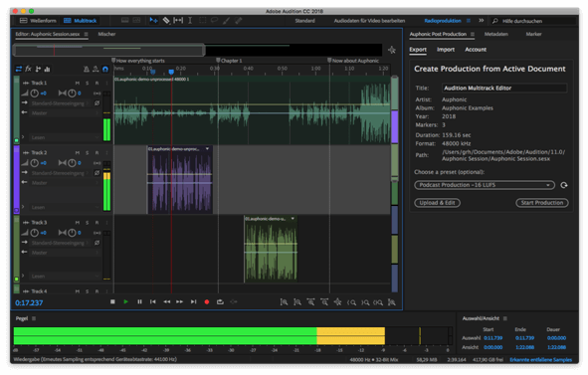The height and width of the screenshot is (375, 588).
Task: Click the red Record button
Action: (x=207, y=301)
